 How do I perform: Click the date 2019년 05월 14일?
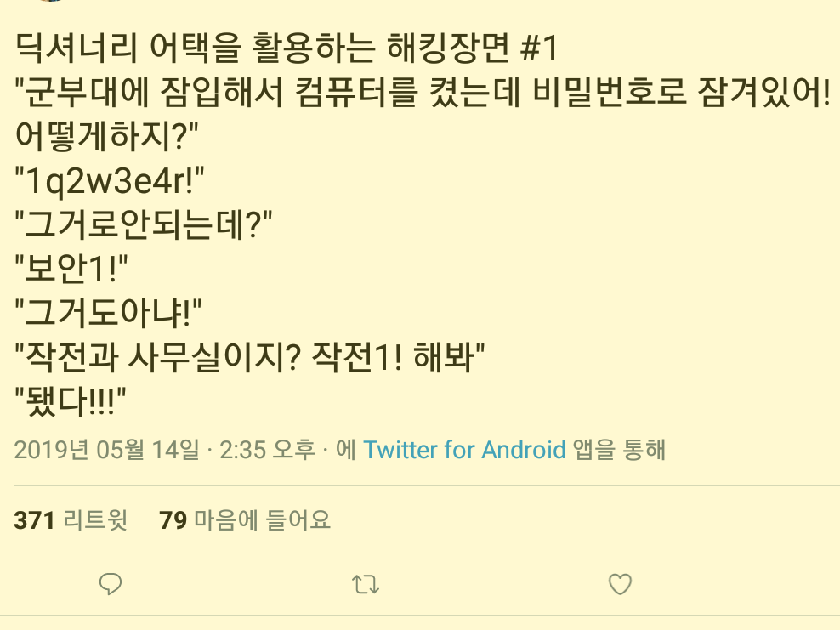106,450
